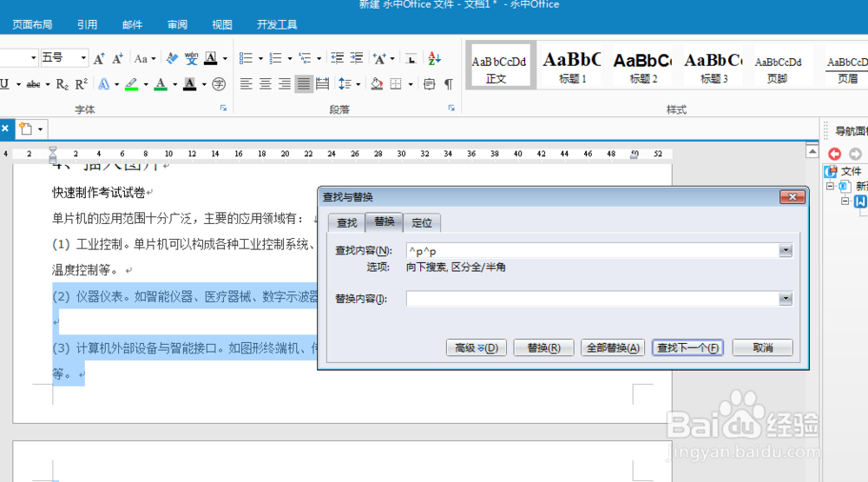Image resolution: width=868 pixels, height=482 pixels.
Task: Click the red back arrow in navigation panel
Action: tap(835, 154)
